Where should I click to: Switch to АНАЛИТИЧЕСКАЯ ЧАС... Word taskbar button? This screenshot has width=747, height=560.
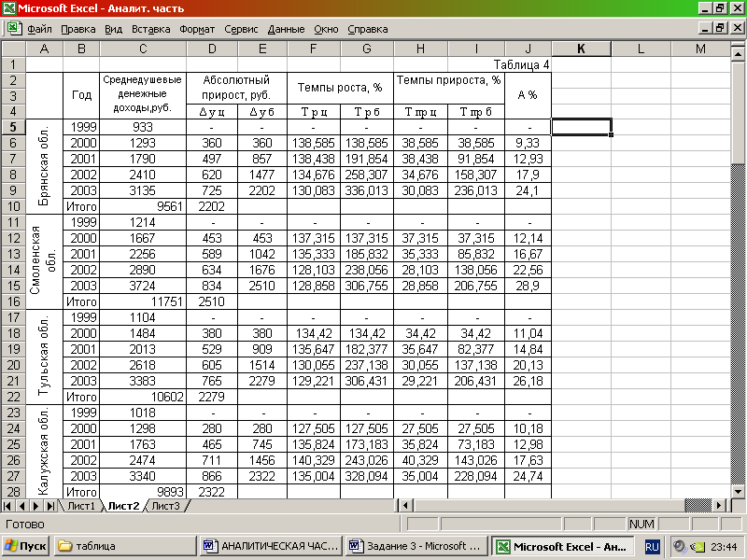tap(272, 546)
